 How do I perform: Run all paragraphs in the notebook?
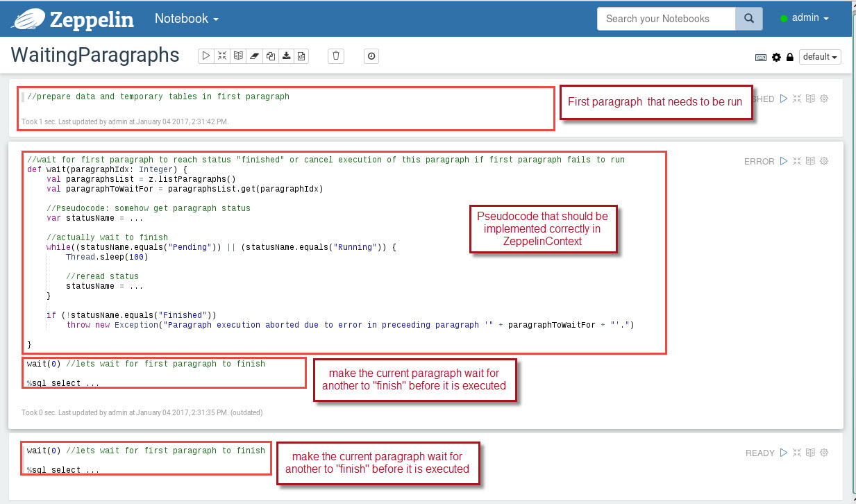[206, 56]
